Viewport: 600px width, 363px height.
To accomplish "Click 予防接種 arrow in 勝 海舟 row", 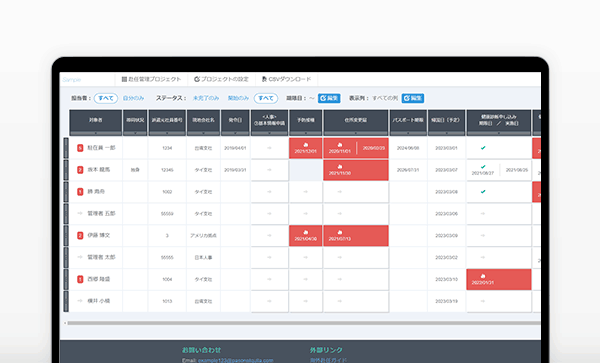I will (x=305, y=192).
